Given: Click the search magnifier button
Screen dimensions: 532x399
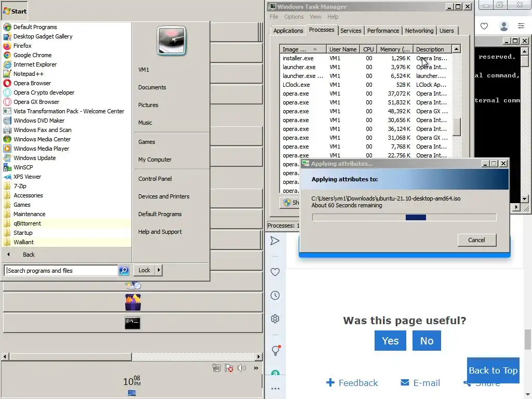Looking at the screenshot, I should [124, 270].
